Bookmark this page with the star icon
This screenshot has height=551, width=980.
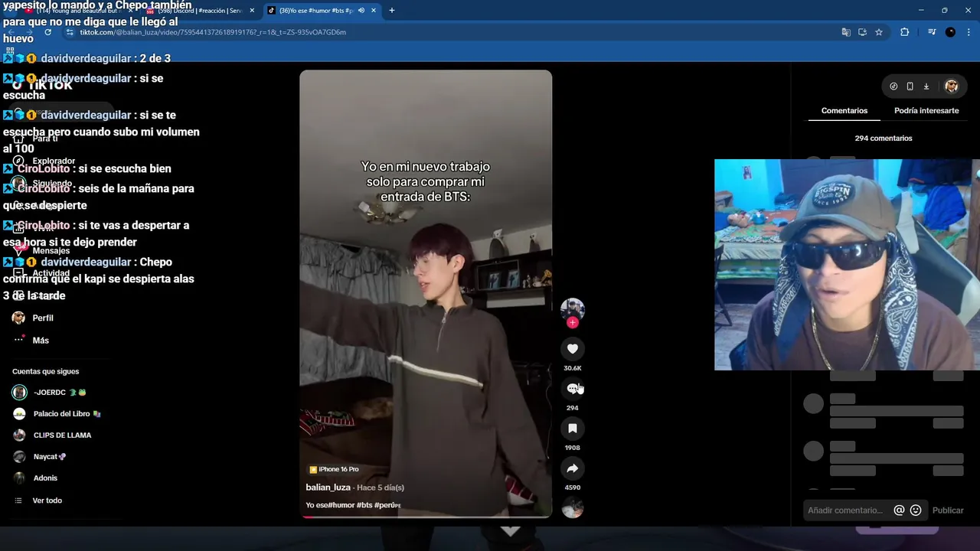879,32
